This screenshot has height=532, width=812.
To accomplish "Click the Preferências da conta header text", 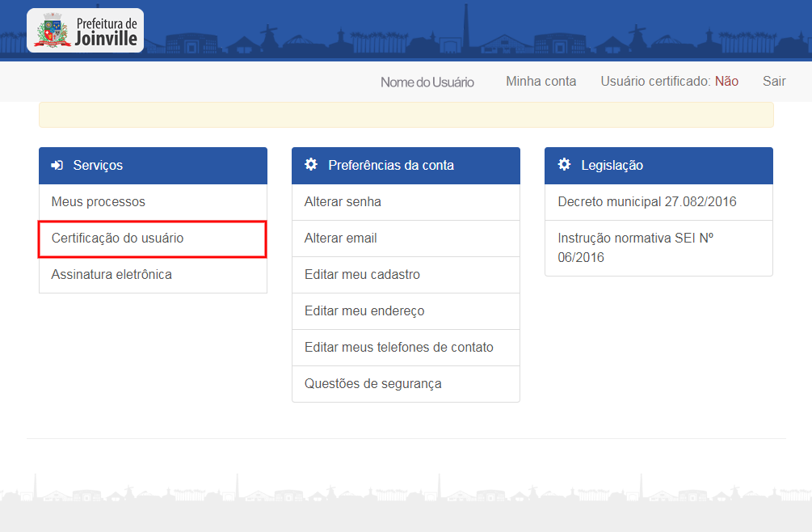I will (x=391, y=165).
